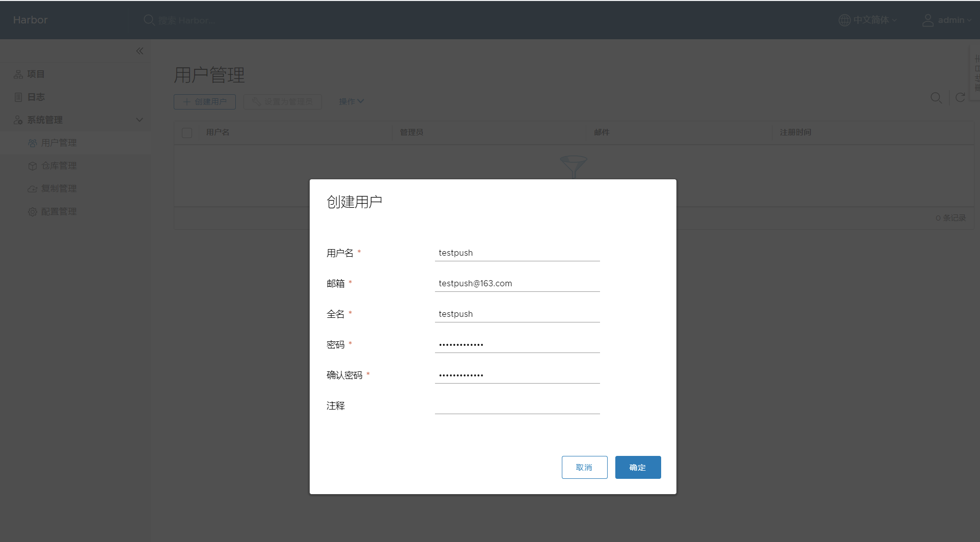Click the 取消 button in dialog
Viewport: 980px width, 542px height.
[584, 467]
